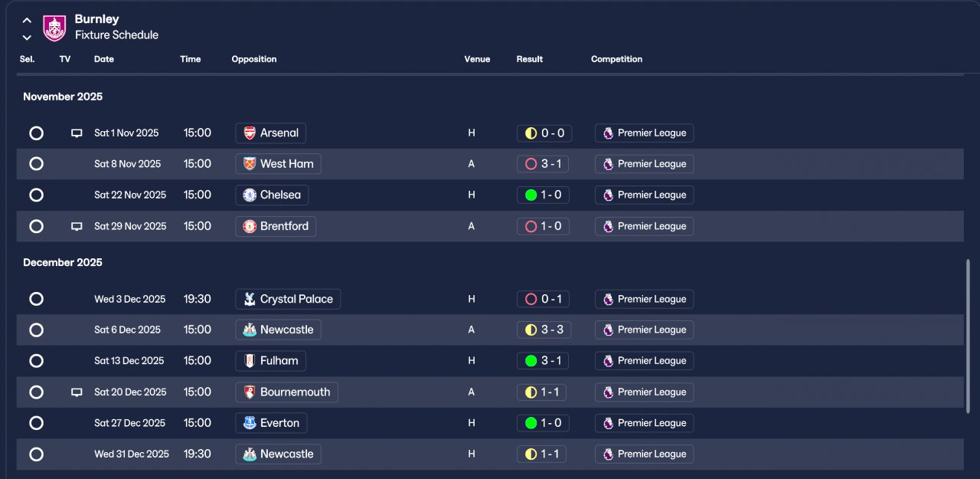This screenshot has height=479, width=980.
Task: Select the Chelsea fixture radio button
Action: coord(36,195)
